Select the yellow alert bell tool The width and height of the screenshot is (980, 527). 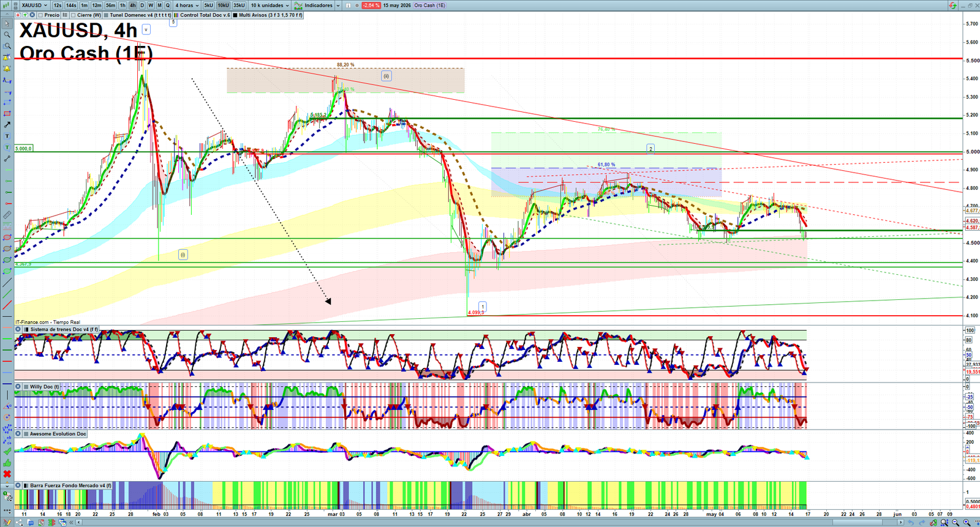coord(7,69)
